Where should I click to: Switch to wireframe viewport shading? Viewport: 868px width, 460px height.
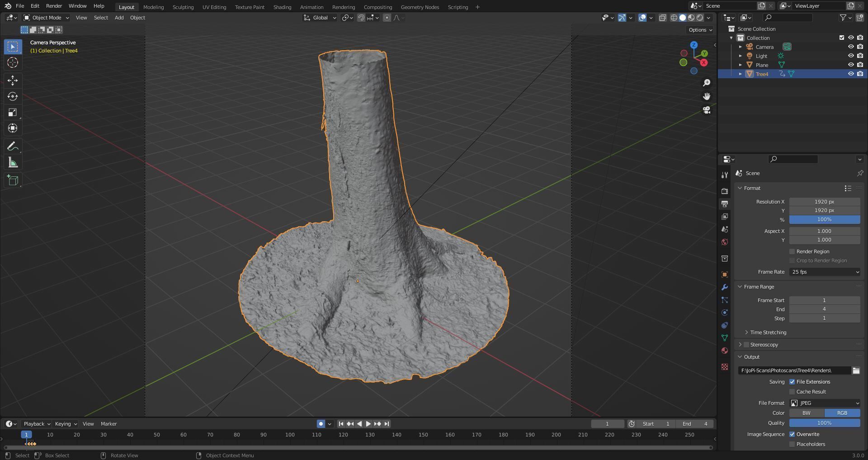click(674, 18)
